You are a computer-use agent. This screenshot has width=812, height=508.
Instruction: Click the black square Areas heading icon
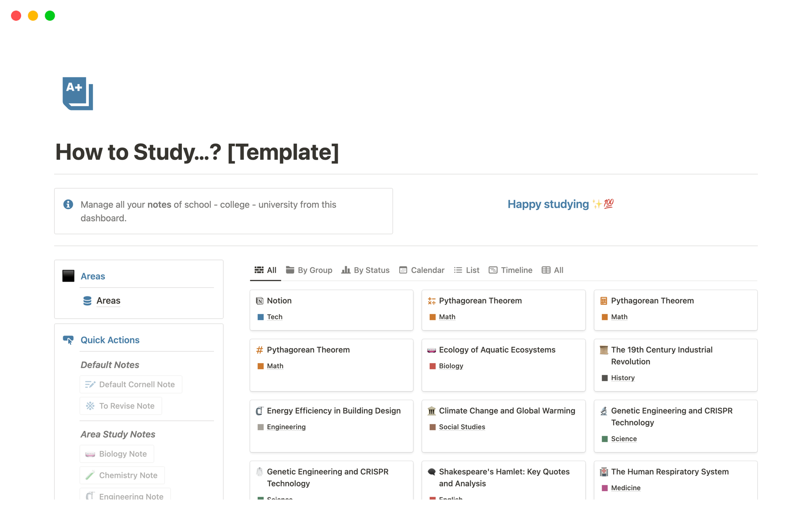(68, 276)
